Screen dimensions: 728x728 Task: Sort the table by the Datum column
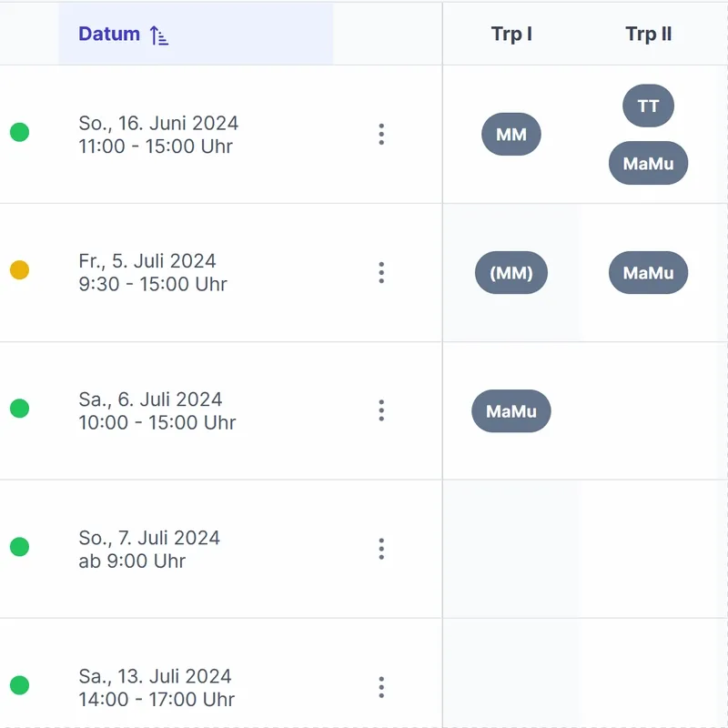point(109,35)
